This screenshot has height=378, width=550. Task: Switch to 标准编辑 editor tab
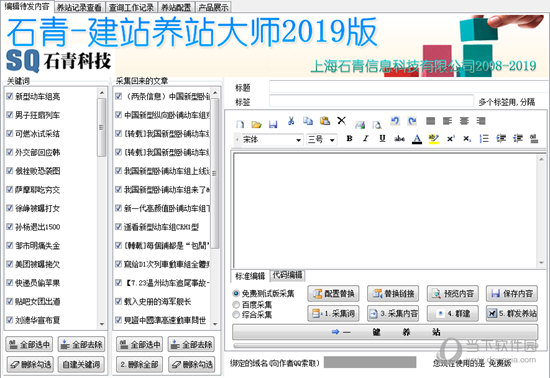tap(250, 276)
